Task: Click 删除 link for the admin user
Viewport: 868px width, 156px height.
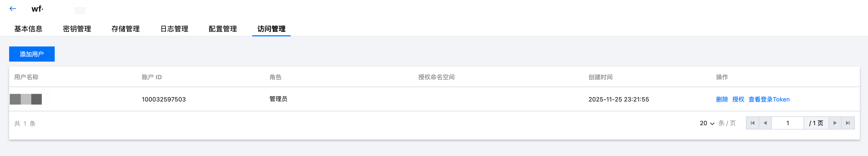Action: pos(722,99)
